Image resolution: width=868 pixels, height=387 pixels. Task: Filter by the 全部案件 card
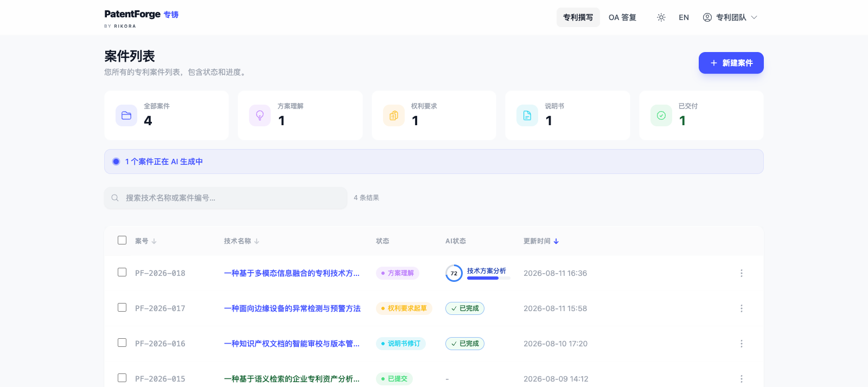click(x=167, y=115)
